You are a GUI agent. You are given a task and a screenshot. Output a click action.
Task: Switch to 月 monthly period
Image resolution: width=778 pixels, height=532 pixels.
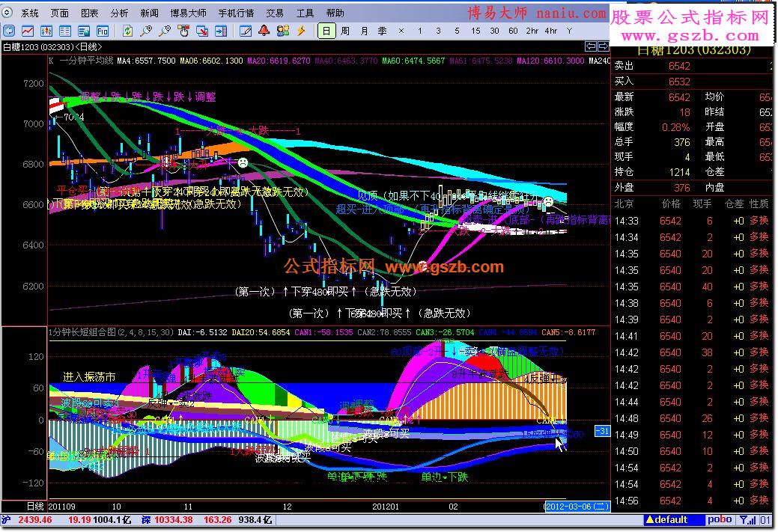364,31
